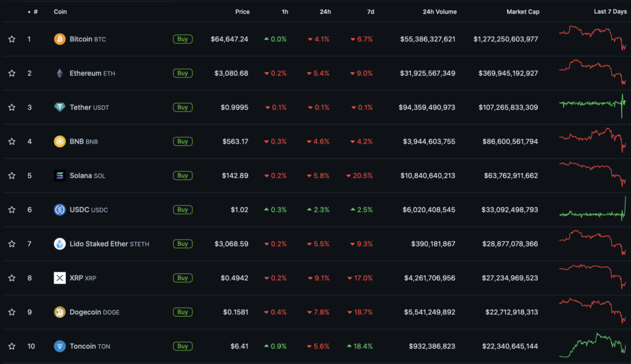Click the Bitcoin coin logo icon
Screen dimensions: 631x364
pyautogui.click(x=60, y=39)
